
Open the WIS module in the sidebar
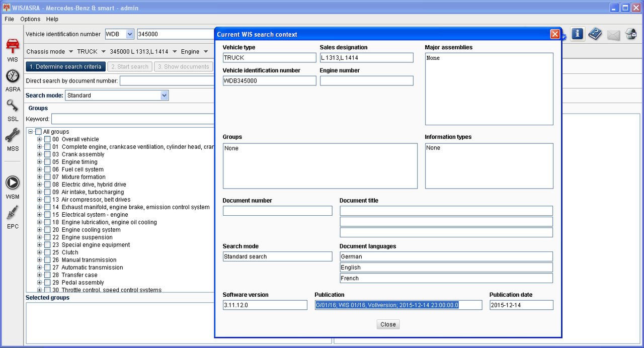[13, 50]
